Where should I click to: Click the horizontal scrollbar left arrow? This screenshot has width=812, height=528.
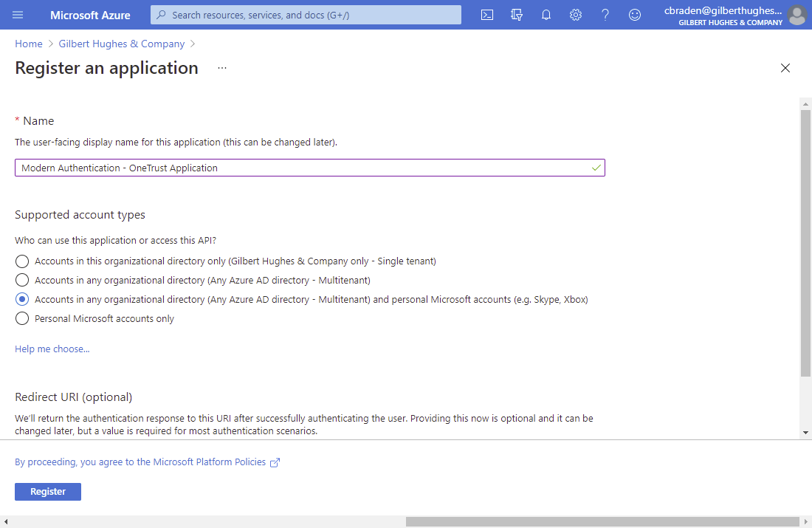point(5,522)
